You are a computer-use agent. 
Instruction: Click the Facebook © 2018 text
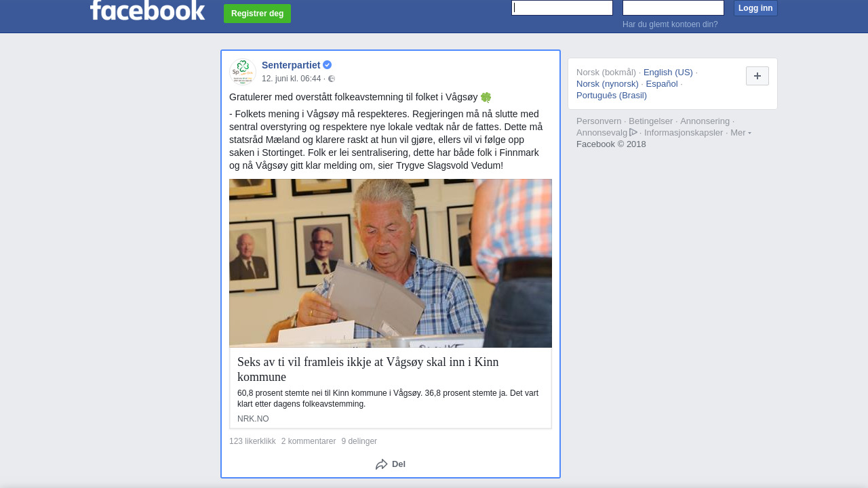[x=611, y=144]
